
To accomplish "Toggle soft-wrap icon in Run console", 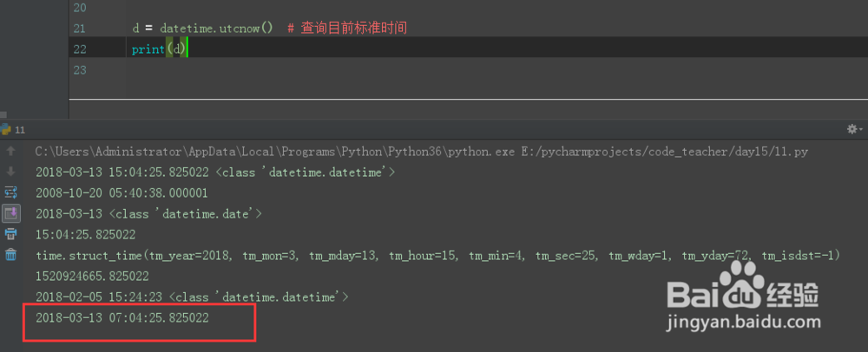I will (x=10, y=192).
